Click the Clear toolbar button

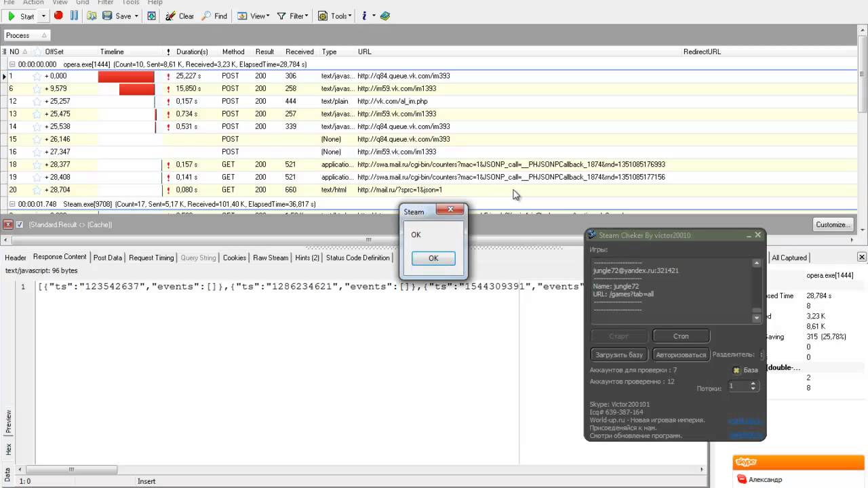pos(180,16)
